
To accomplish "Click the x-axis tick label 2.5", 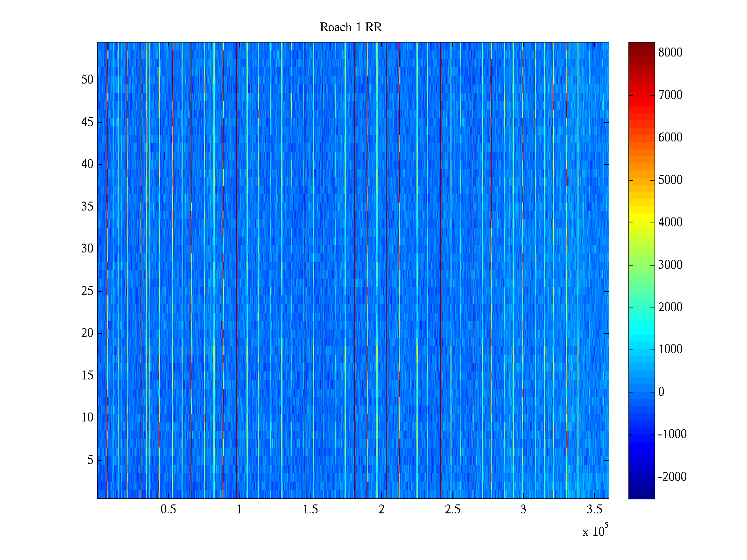I will tap(452, 510).
